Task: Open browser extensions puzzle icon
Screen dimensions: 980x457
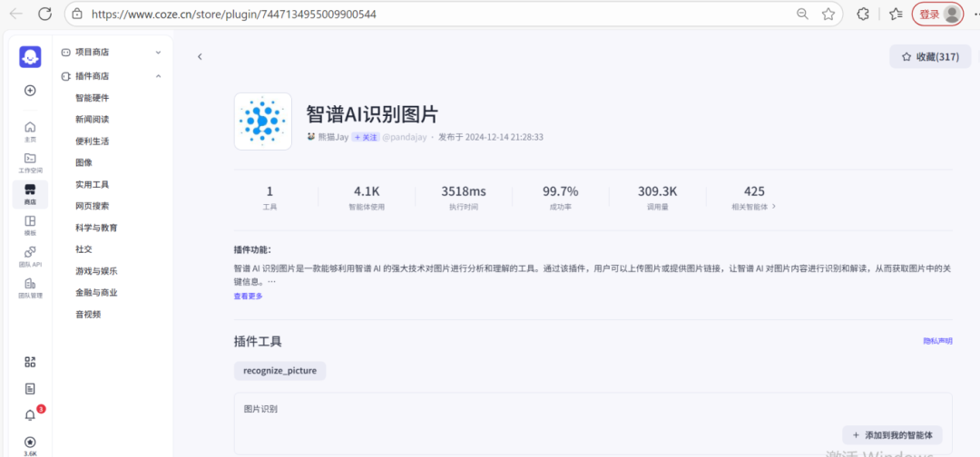Action: click(863, 14)
